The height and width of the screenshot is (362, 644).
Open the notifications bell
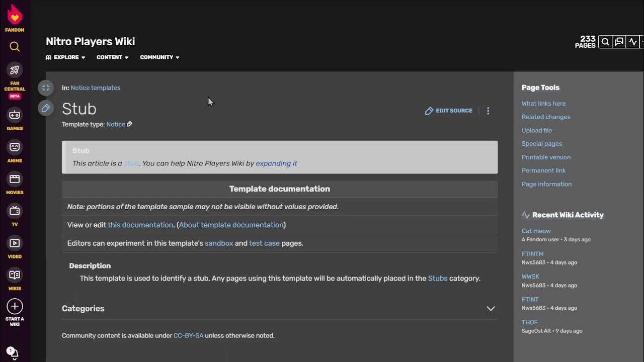click(x=15, y=353)
